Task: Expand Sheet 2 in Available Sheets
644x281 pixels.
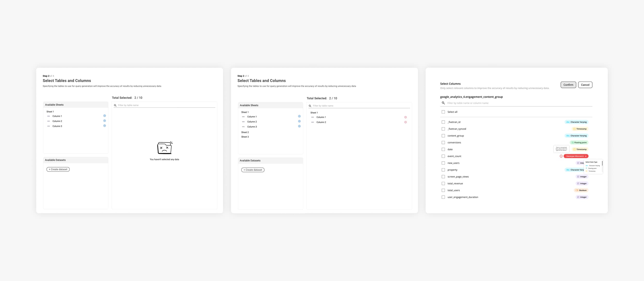Action: (x=245, y=132)
